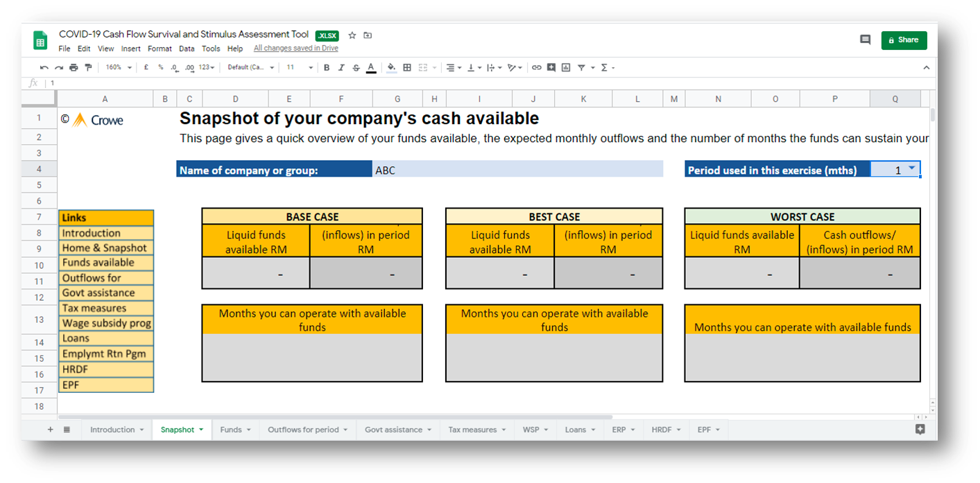The width and height of the screenshot is (980, 483).
Task: Toggle italic formatting
Action: [341, 67]
